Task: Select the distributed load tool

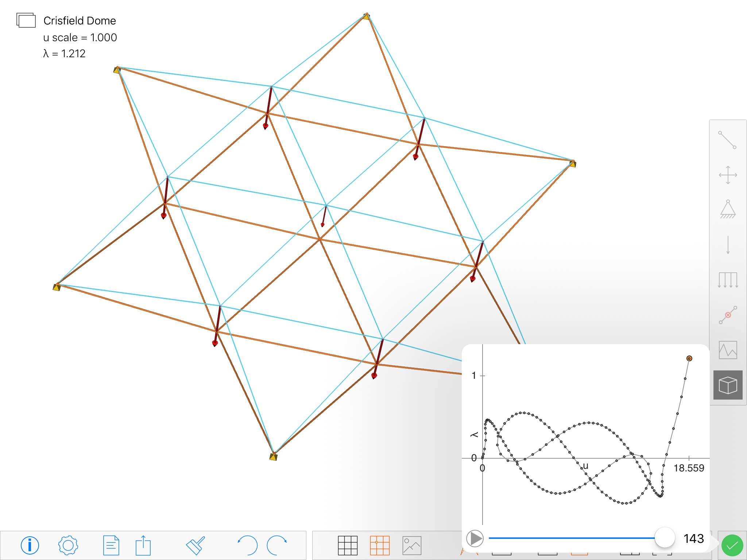Action: click(x=727, y=280)
